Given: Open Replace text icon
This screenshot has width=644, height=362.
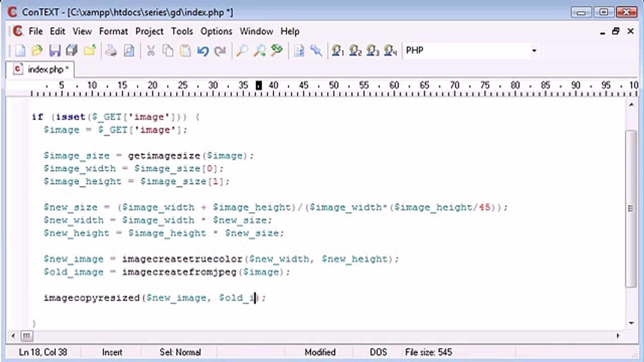Looking at the screenshot, I should [x=277, y=50].
